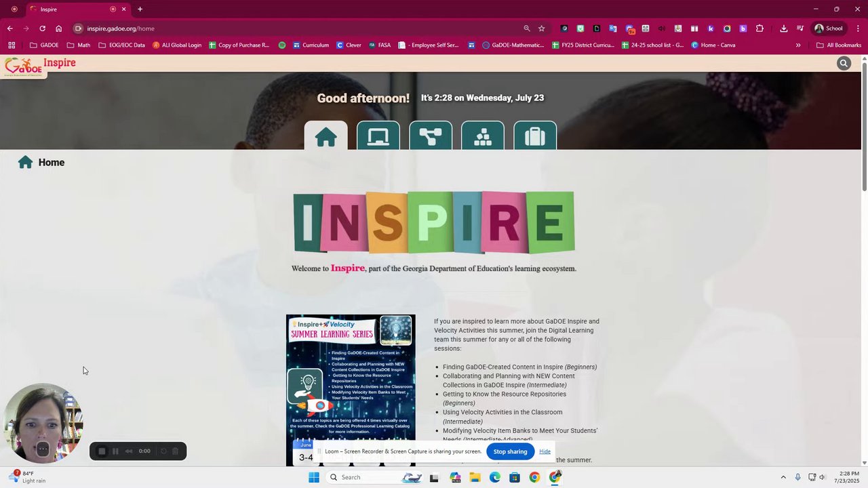
Task: Click the Home heading house icon
Action: tap(26, 162)
